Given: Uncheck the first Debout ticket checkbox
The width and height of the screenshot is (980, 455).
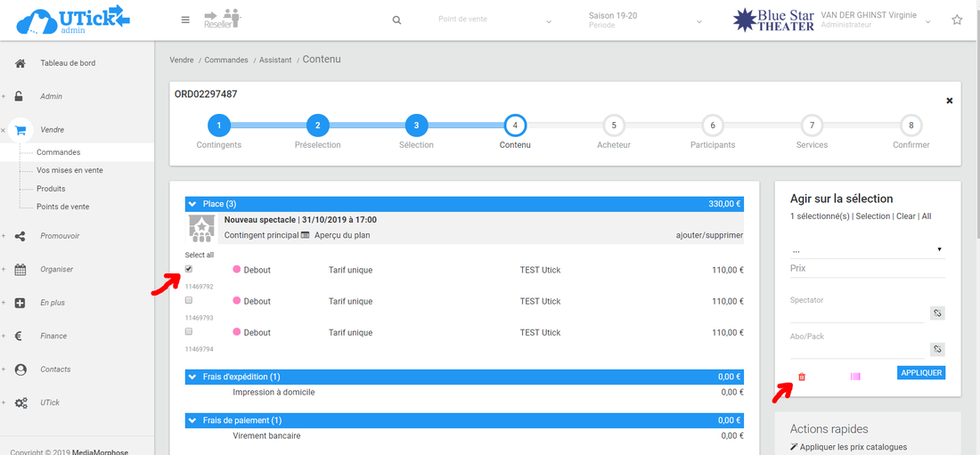Looking at the screenshot, I should [x=189, y=269].
